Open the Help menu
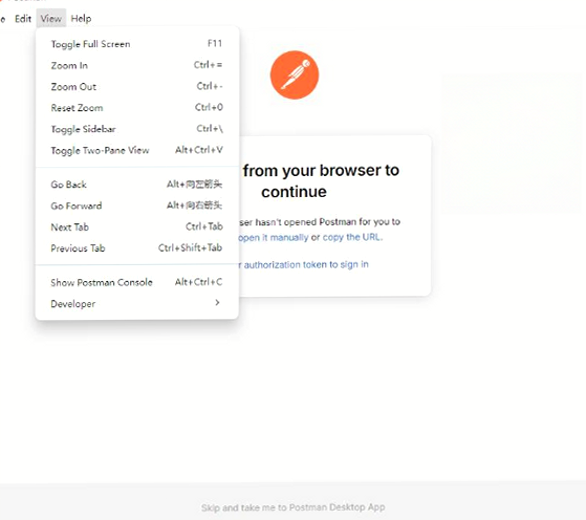586x520 pixels. (81, 18)
